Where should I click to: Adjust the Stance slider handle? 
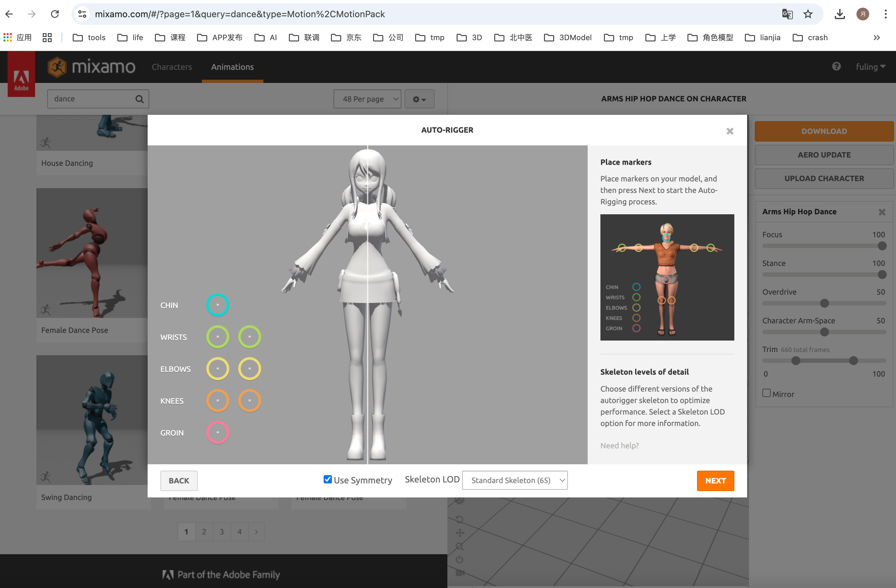882,275
